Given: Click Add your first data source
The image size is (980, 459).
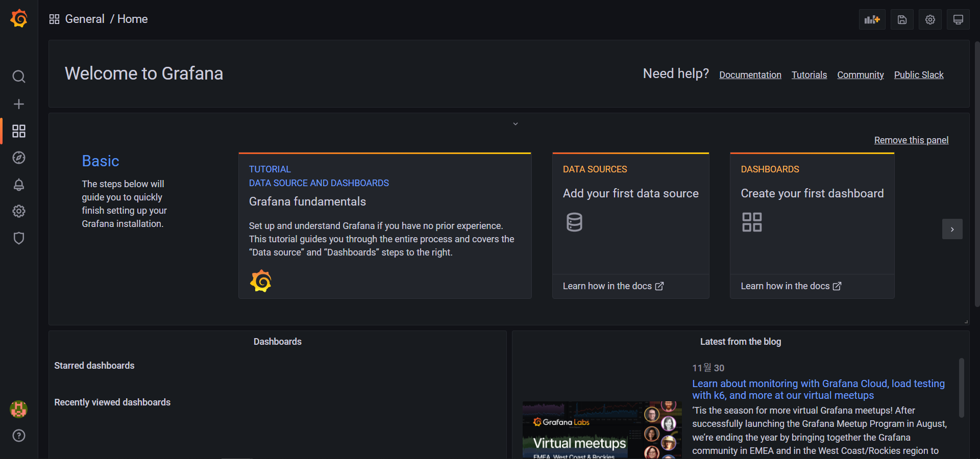Looking at the screenshot, I should point(631,193).
